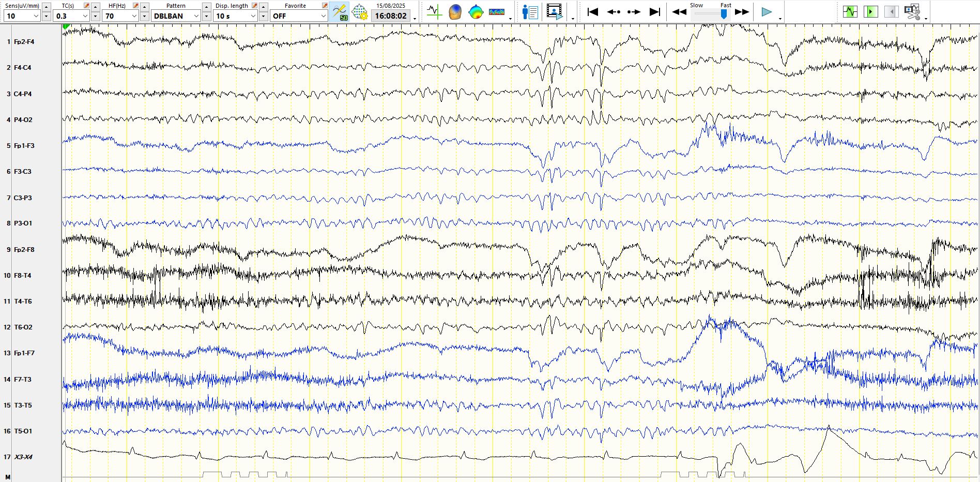Select the P4-O2 channel label
This screenshot has width=980, height=482.
point(23,120)
